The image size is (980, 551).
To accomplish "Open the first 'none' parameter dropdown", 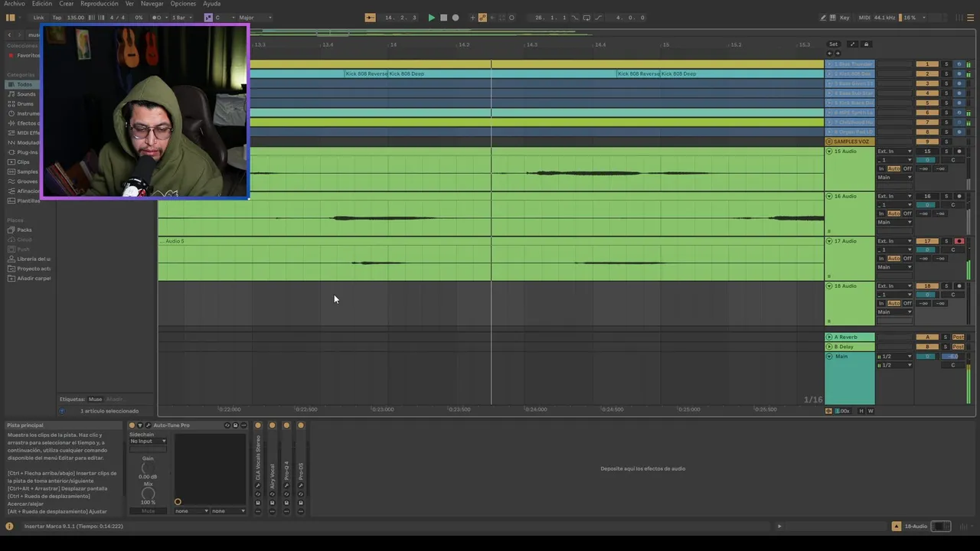I will (191, 510).
